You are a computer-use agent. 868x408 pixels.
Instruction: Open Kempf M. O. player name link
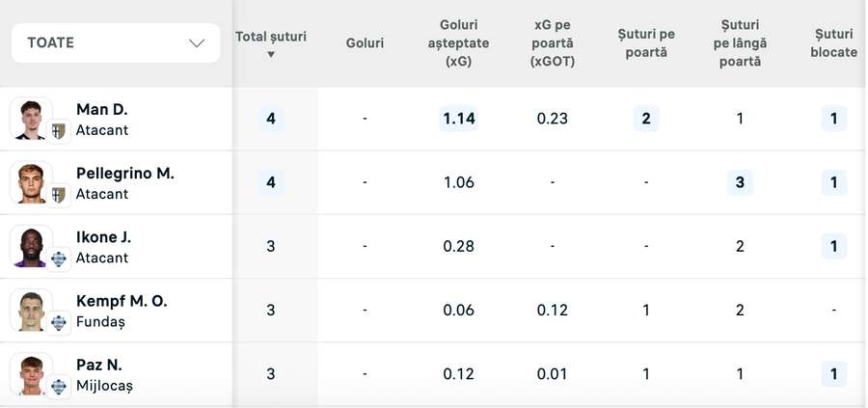point(122,301)
